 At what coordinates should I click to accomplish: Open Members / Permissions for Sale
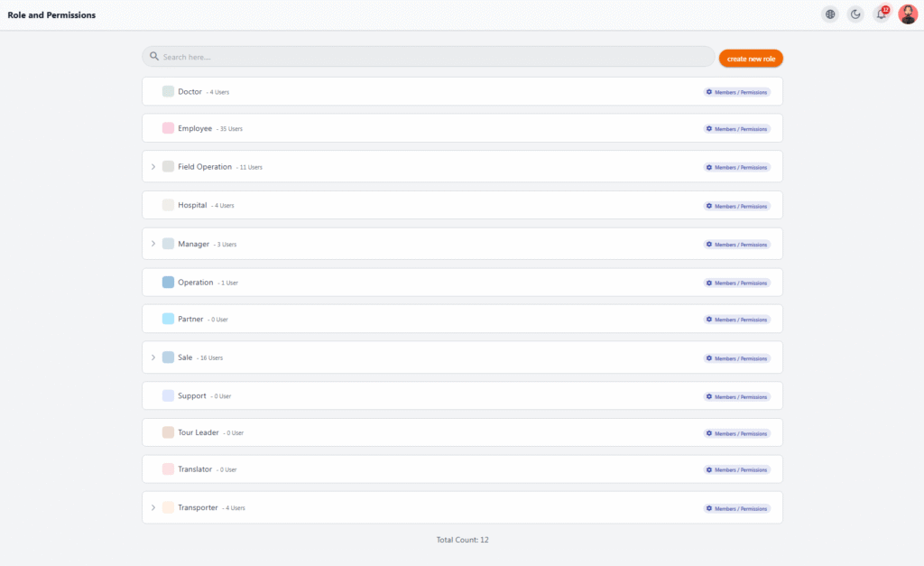tap(736, 358)
